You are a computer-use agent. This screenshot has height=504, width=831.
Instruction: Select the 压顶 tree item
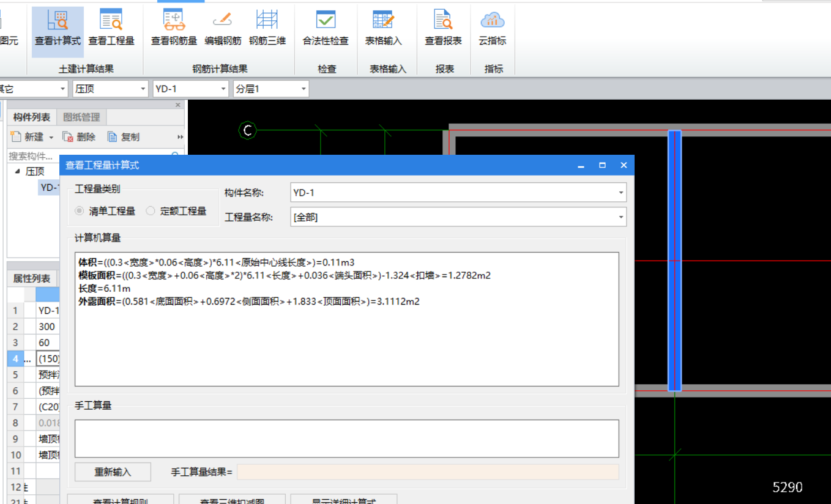click(35, 171)
